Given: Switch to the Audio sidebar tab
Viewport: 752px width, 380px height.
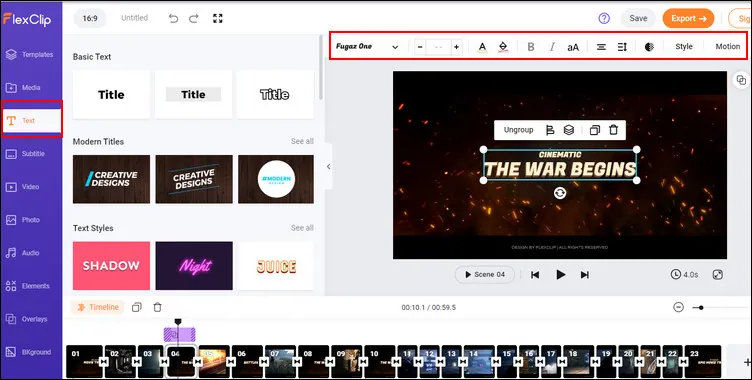Looking at the screenshot, I should point(31,253).
